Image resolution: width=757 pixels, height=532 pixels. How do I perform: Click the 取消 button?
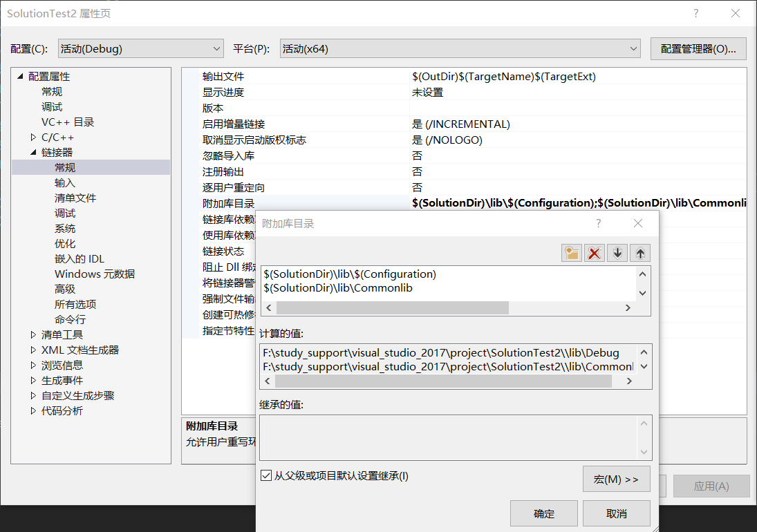(x=616, y=513)
